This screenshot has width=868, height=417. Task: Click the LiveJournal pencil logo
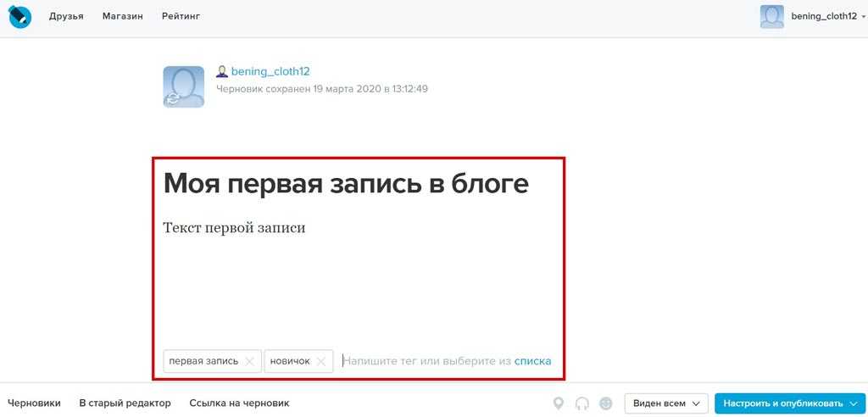(19, 16)
